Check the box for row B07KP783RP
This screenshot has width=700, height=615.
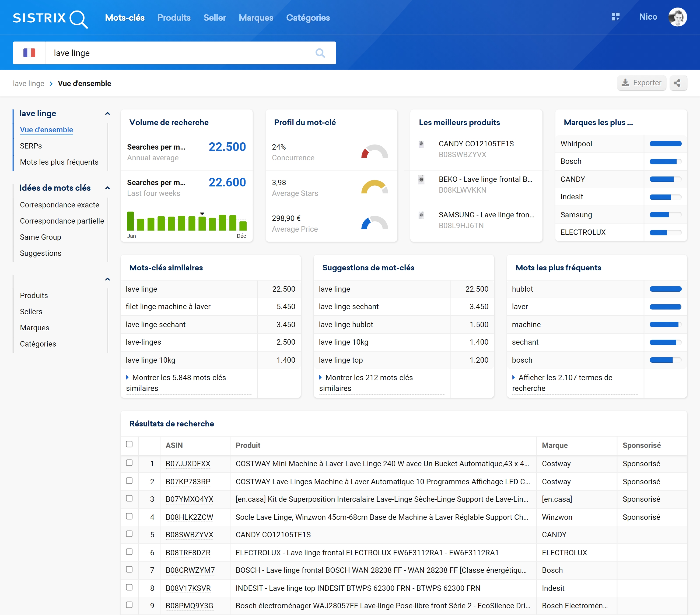point(129,480)
